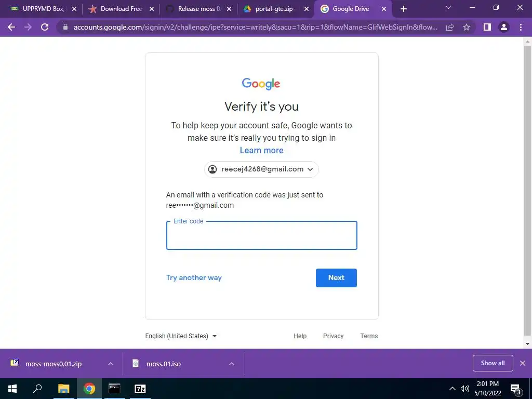The image size is (532, 399).
Task: Open new tab with plus button
Action: 403,9
